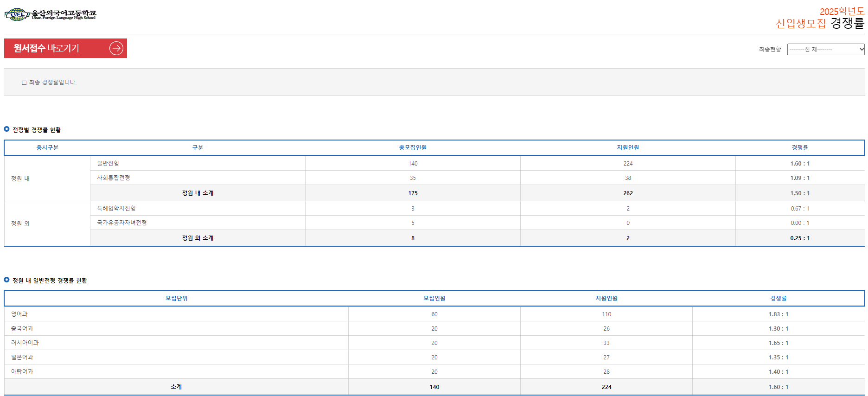The width and height of the screenshot is (868, 396).
Task: Click the blue bullet beside 정원 내 일반전형 경쟁률 현황
Action: [6, 280]
